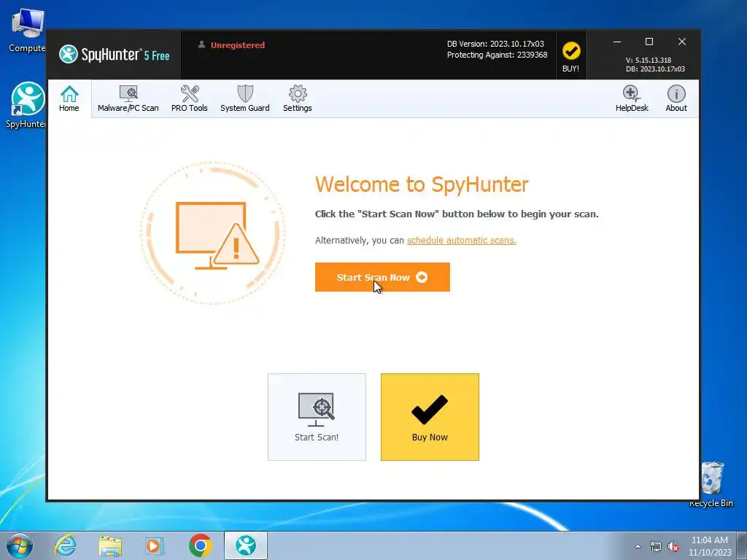Click the orange Start Scan Now button

point(382,277)
